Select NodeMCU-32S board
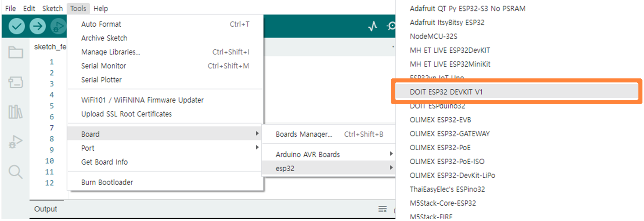The width and height of the screenshot is (644, 221). tap(517, 36)
